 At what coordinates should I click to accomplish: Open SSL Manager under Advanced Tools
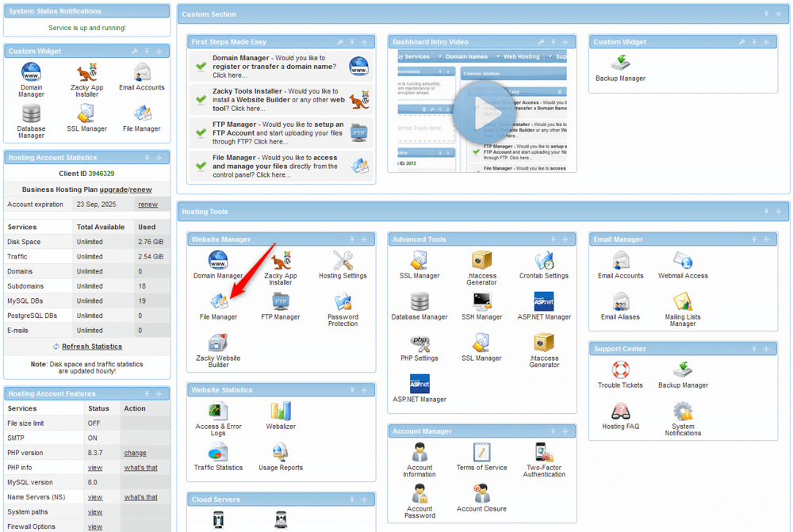[419, 262]
